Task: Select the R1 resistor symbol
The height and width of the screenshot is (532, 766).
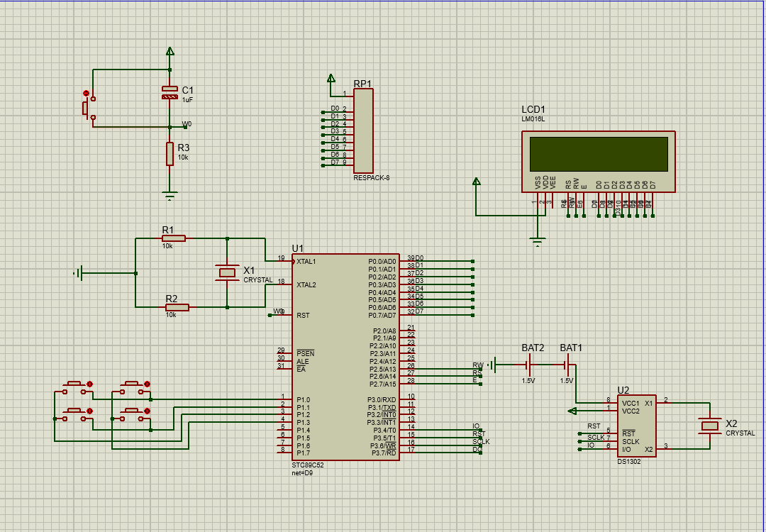Action: click(x=174, y=238)
